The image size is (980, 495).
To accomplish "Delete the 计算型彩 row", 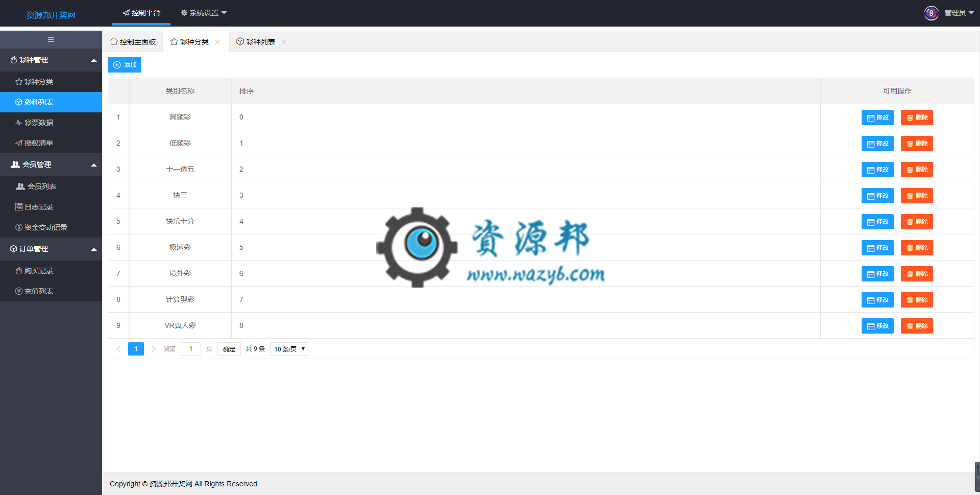I will pyautogui.click(x=917, y=300).
